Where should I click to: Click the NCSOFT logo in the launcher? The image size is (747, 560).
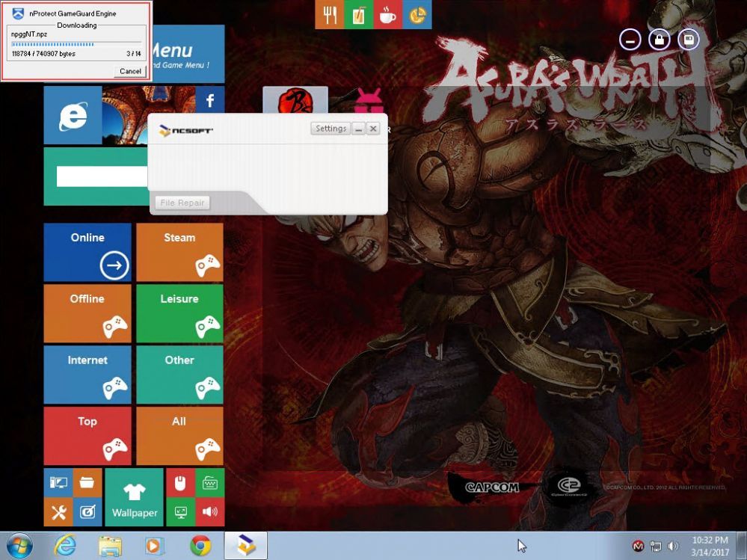(185, 130)
